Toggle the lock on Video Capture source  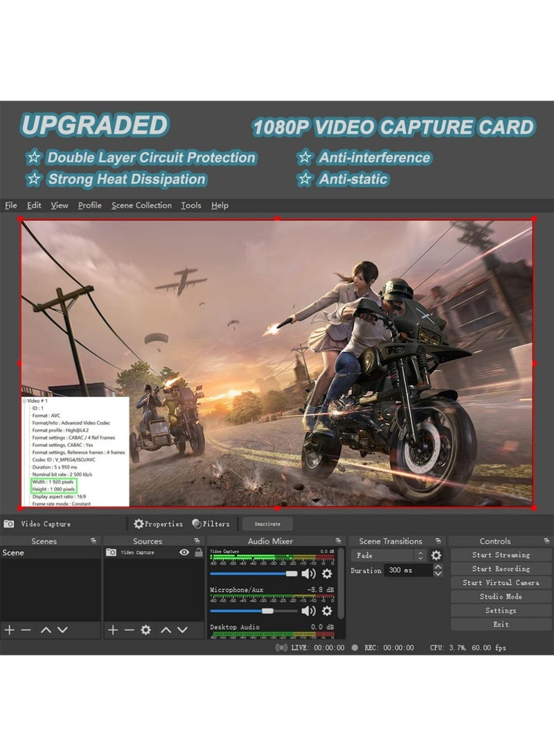(x=199, y=552)
